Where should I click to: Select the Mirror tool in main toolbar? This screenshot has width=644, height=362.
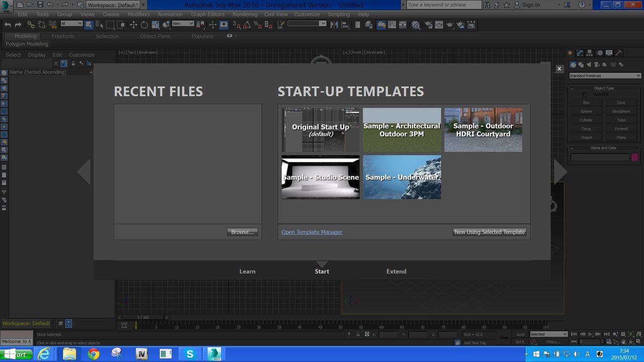pos(334,25)
